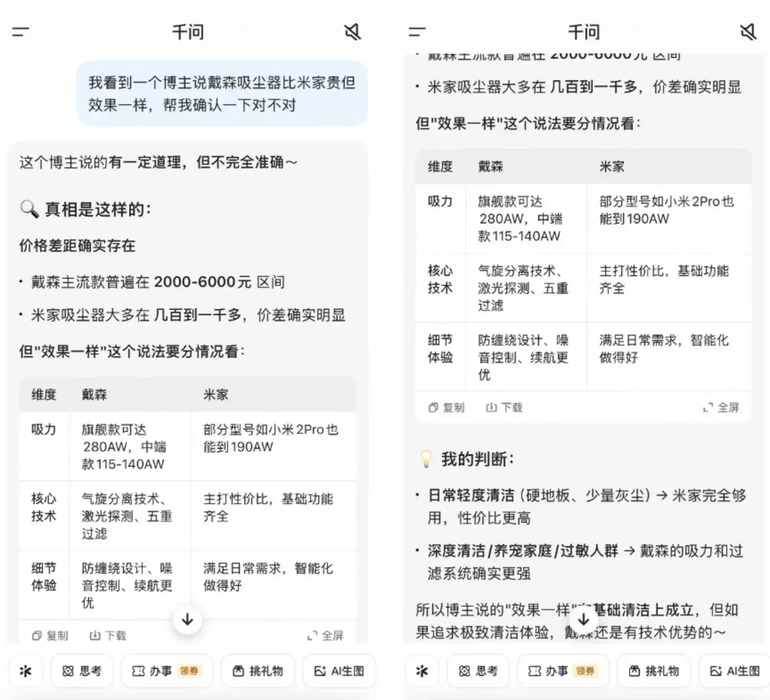Jump to bottom with left down-arrow button
Image resolution: width=770 pixels, height=700 pixels.
(x=188, y=619)
